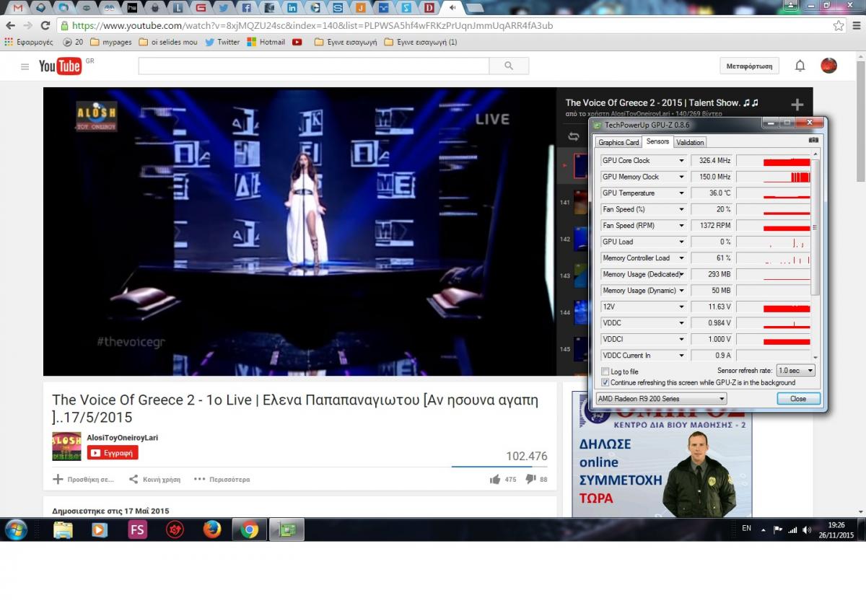Open the AMD Radeon R9 200 Series selector
The height and width of the screenshot is (616, 866).
pos(660,398)
